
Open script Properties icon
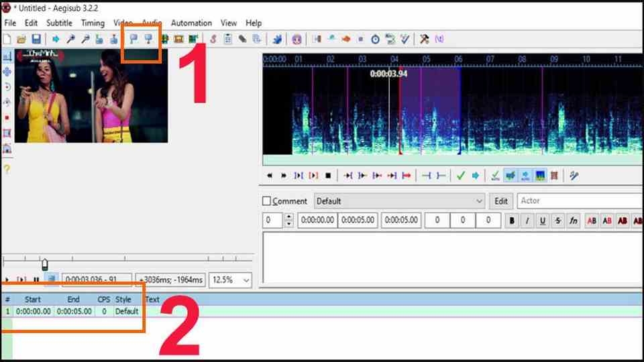[227, 40]
